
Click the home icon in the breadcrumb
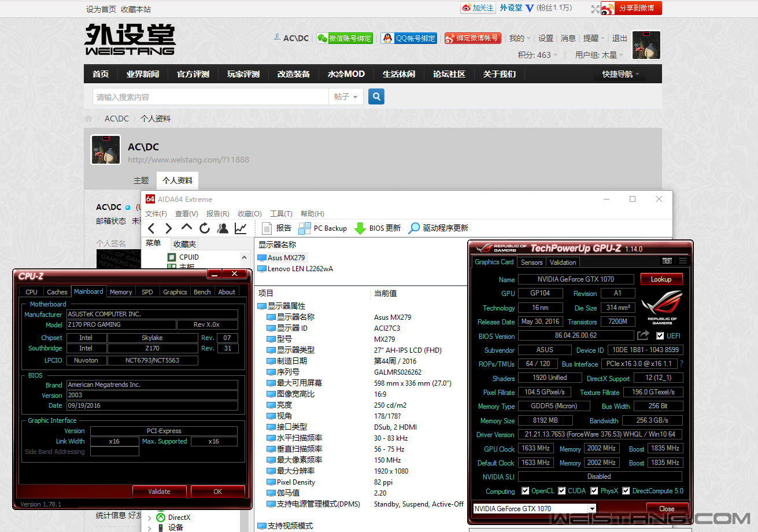88,119
